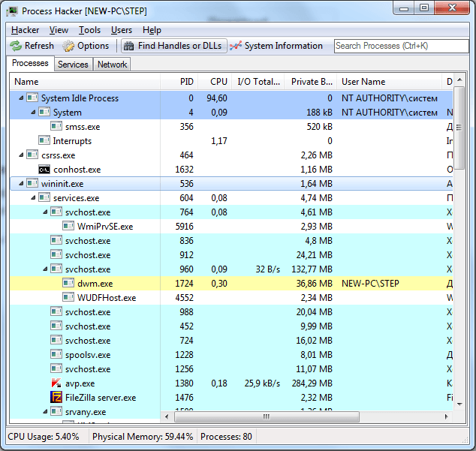Click the System Idle Process icon
The image size is (476, 451).
tap(32, 98)
